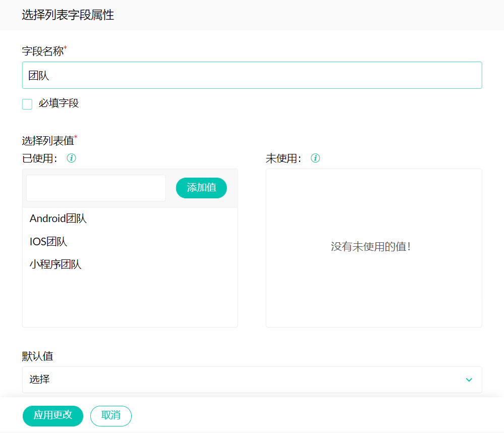Image resolution: width=504 pixels, height=433 pixels.
Task: Click the 没有未使用的值 empty panel
Action: 373,247
